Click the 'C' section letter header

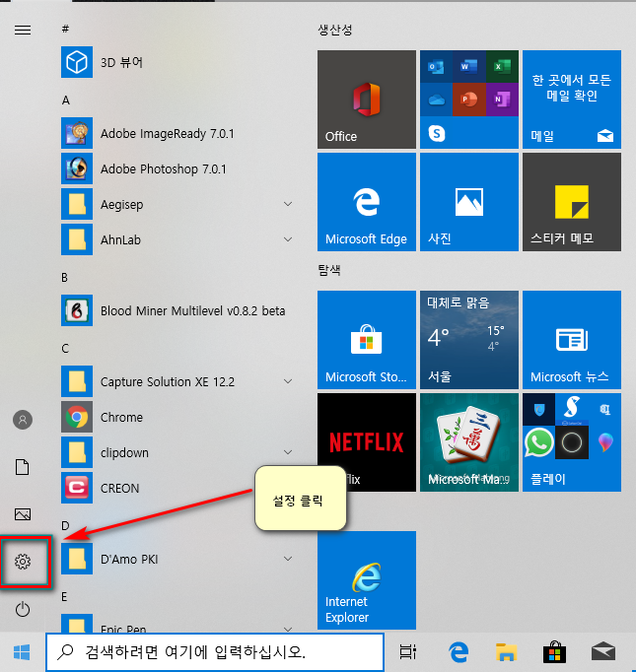pos(65,349)
